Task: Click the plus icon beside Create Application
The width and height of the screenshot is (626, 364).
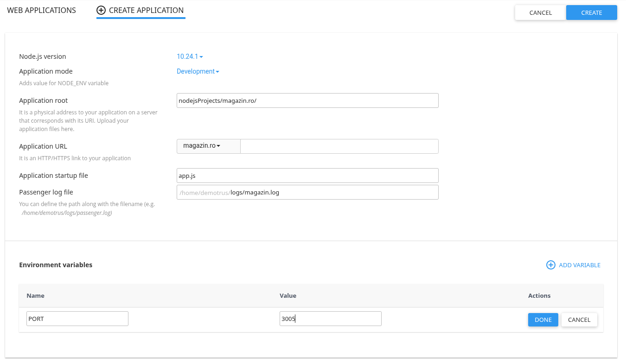Action: 101,10
